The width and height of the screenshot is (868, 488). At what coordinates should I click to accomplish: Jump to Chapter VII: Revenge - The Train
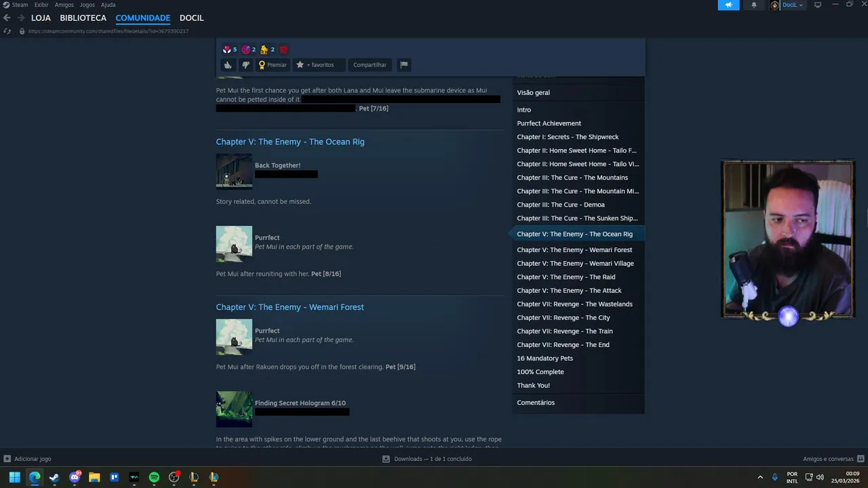(564, 331)
